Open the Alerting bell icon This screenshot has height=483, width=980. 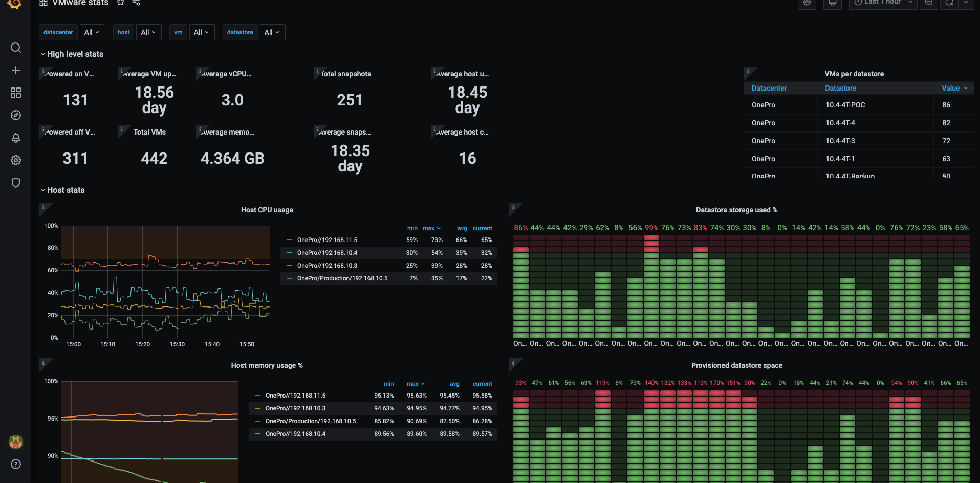pyautogui.click(x=16, y=138)
